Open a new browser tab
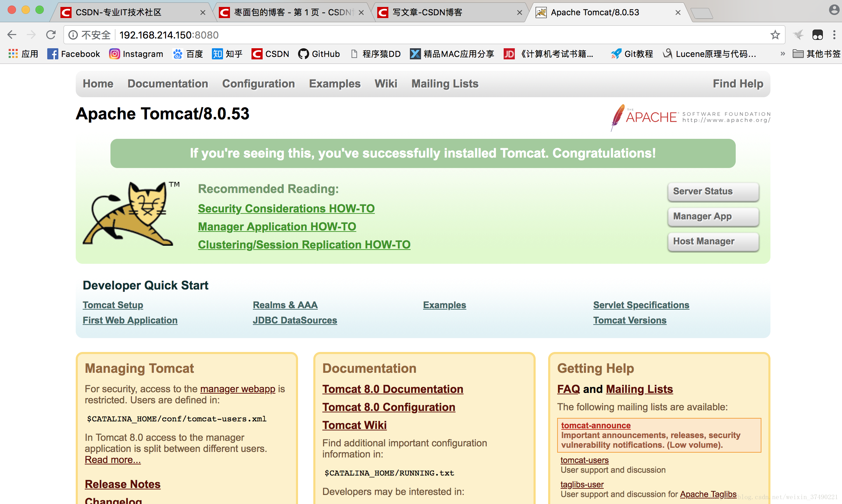The image size is (842, 504). tap(702, 13)
